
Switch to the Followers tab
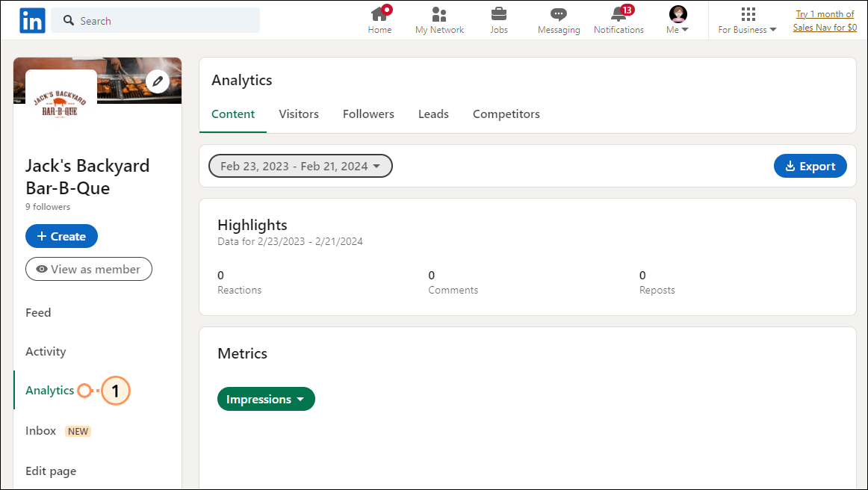pyautogui.click(x=369, y=114)
